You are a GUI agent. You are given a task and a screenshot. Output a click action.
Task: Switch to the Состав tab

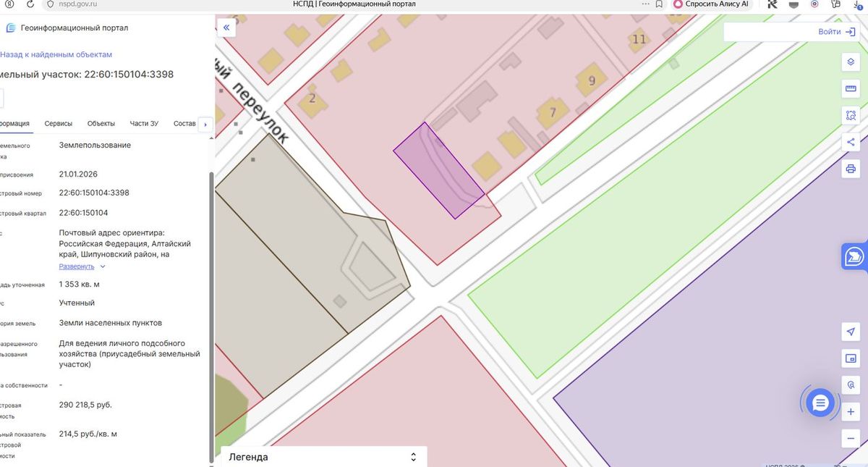click(x=184, y=124)
